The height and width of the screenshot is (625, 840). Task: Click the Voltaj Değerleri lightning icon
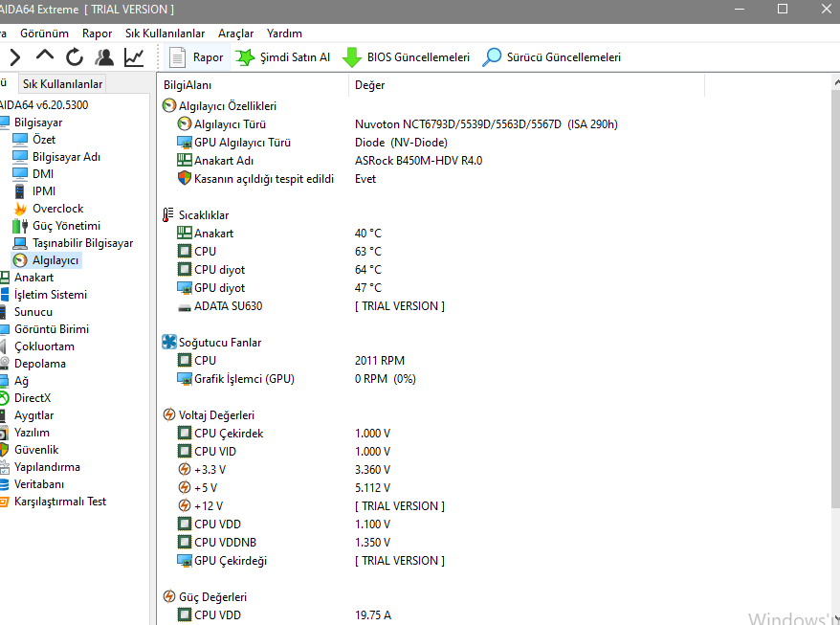click(168, 414)
